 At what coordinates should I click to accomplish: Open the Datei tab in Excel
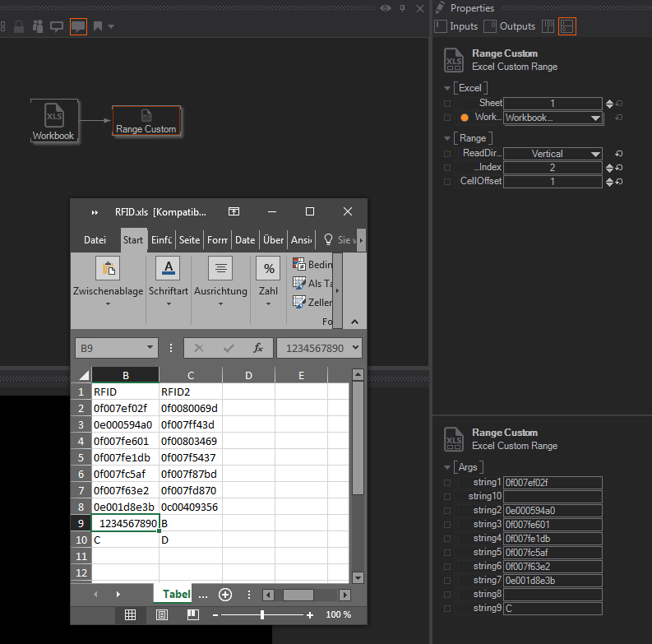(x=95, y=240)
